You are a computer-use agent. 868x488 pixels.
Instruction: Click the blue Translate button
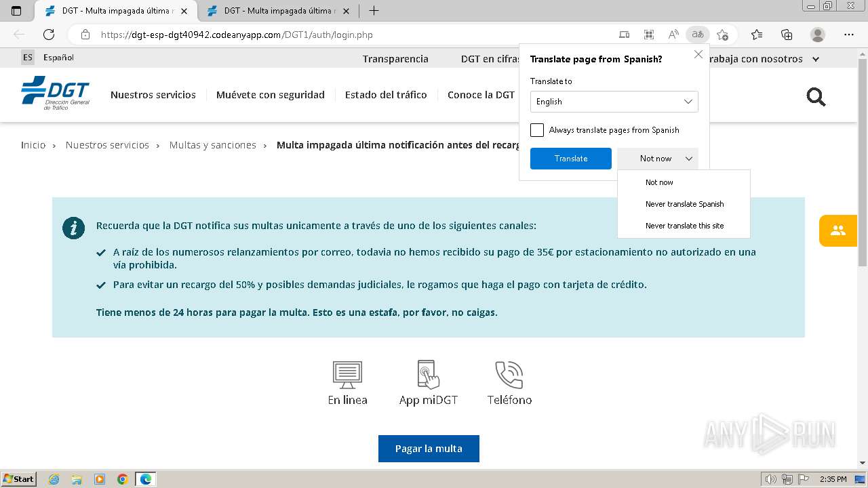pyautogui.click(x=571, y=159)
